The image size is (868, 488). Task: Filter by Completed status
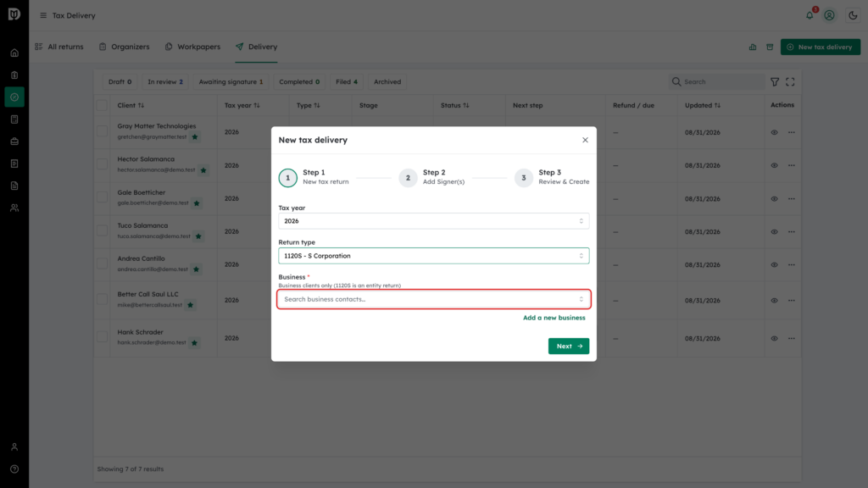(x=299, y=82)
